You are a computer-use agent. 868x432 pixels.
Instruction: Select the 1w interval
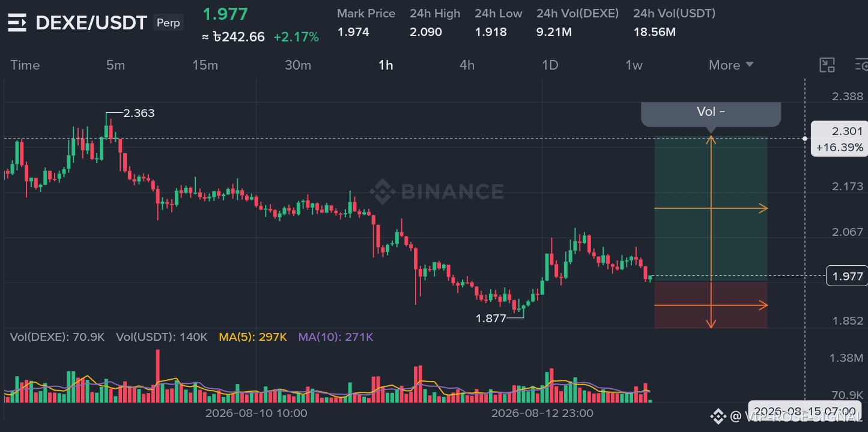(634, 65)
